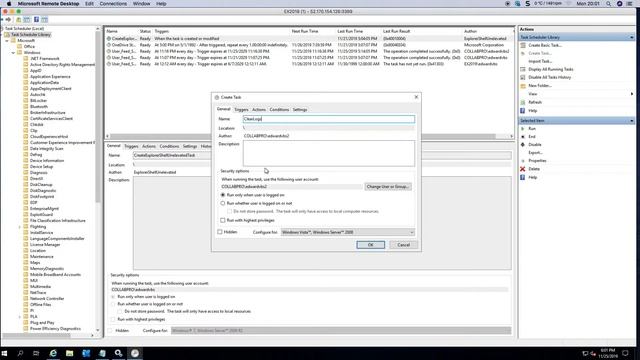Check Run with highest privileges in Create Task
This screenshot has height=360, width=640.
(x=223, y=220)
